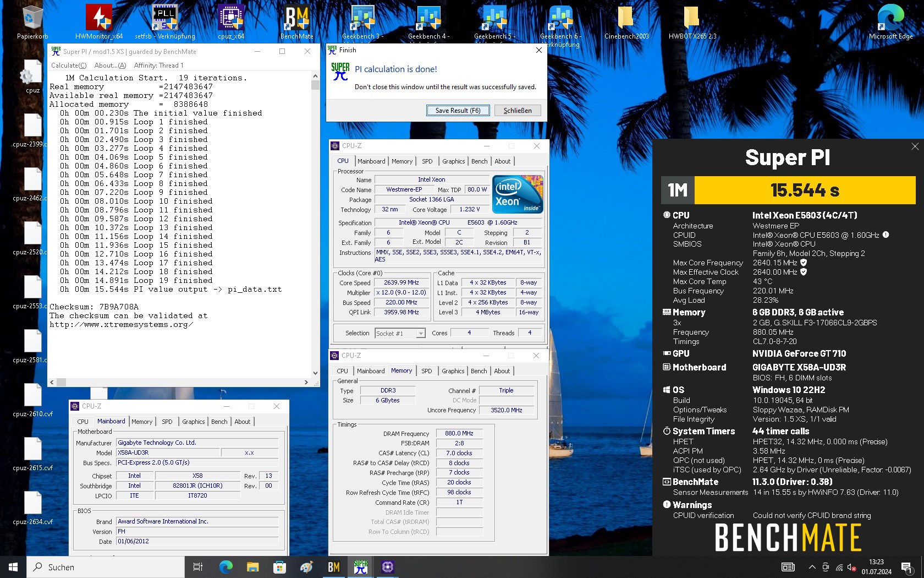This screenshot has width=924, height=578.
Task: Open the Cinebench2003 folder
Action: point(626,22)
